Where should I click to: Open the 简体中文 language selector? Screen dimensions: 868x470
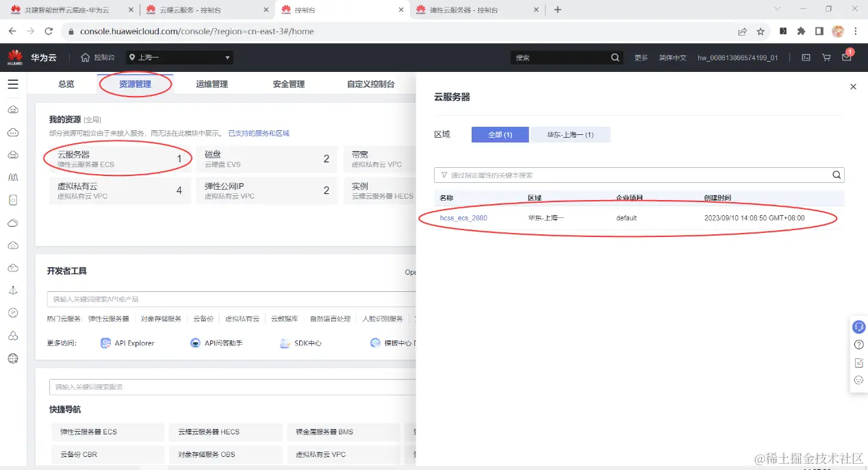tap(672, 58)
